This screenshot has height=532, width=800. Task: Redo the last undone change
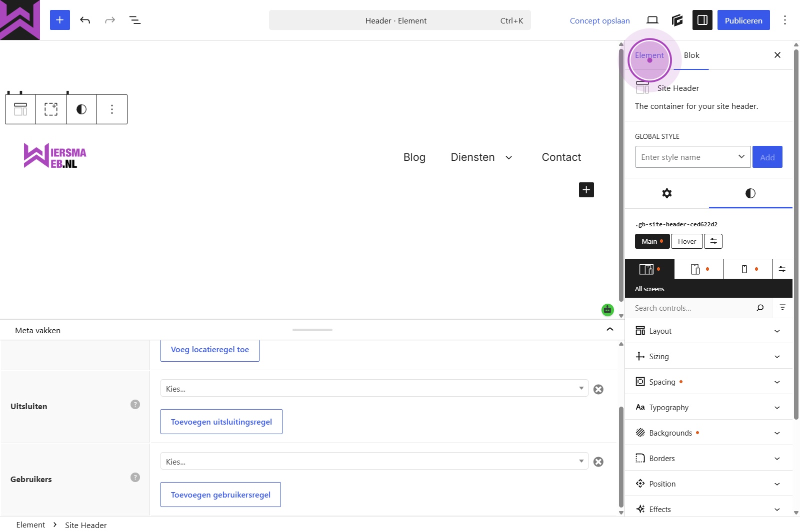(110, 20)
